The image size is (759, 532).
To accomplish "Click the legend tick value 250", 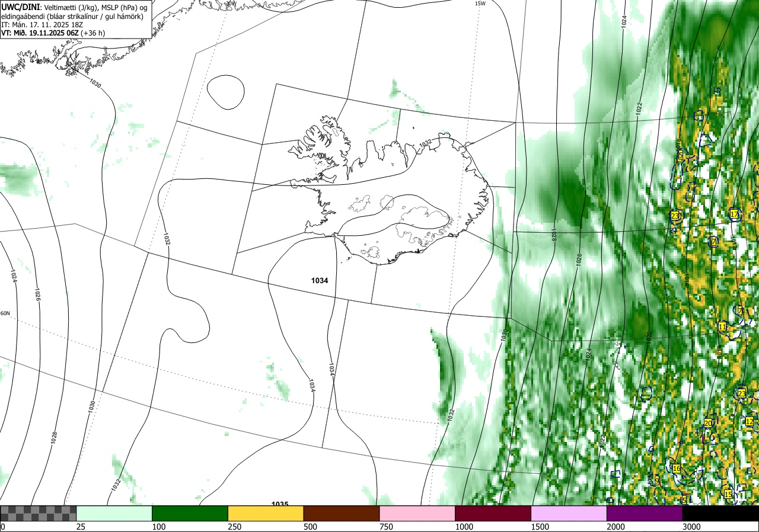I will (235, 527).
